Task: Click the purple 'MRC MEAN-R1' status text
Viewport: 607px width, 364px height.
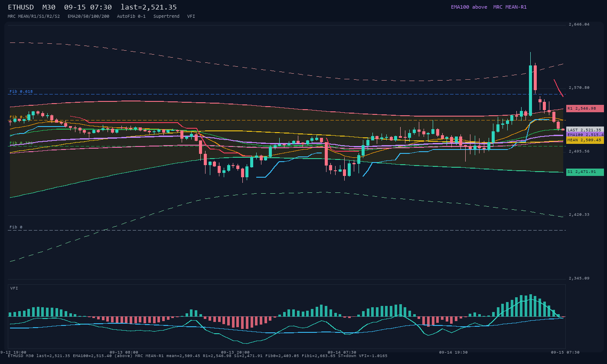Action: tap(510, 7)
